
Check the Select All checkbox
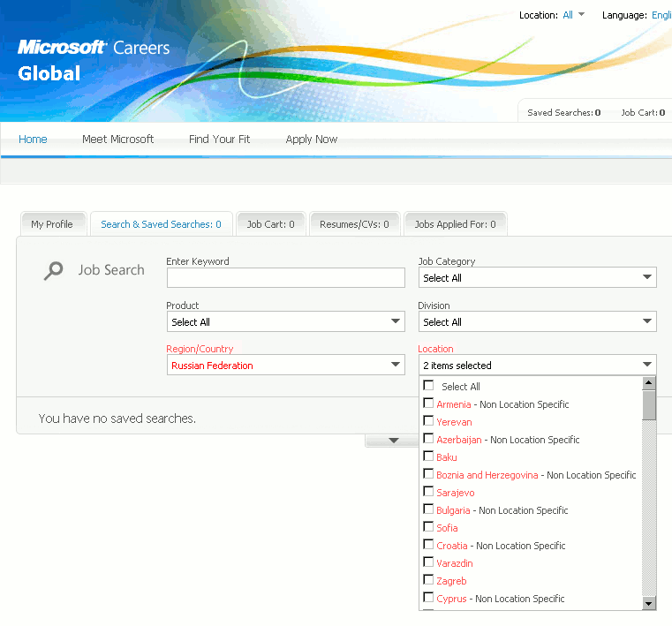tap(429, 386)
